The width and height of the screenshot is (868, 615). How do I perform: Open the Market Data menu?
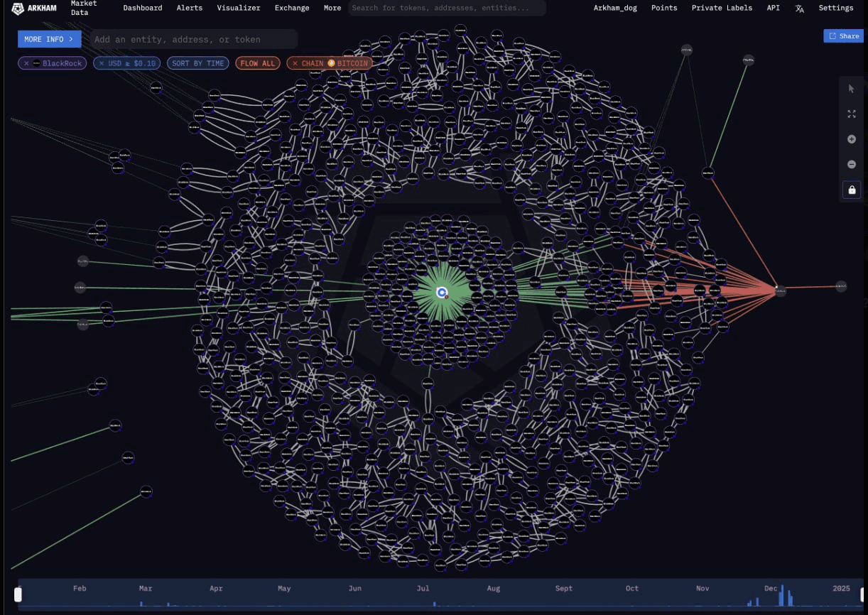click(x=84, y=8)
